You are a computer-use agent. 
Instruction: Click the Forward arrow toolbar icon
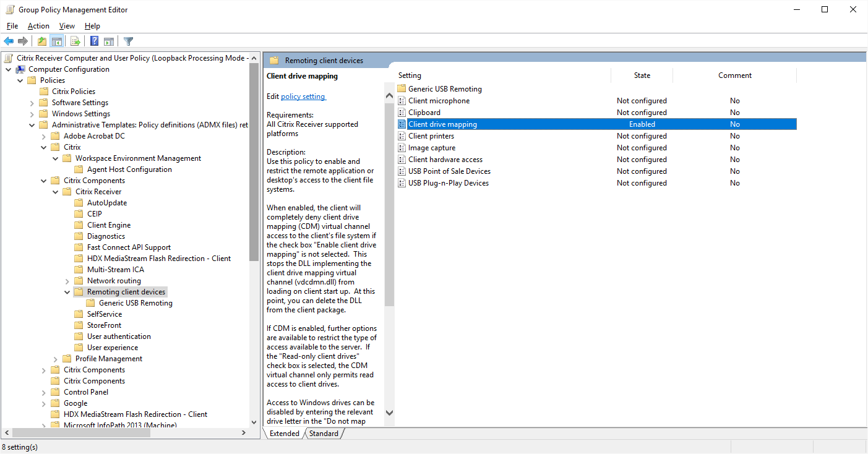click(23, 41)
